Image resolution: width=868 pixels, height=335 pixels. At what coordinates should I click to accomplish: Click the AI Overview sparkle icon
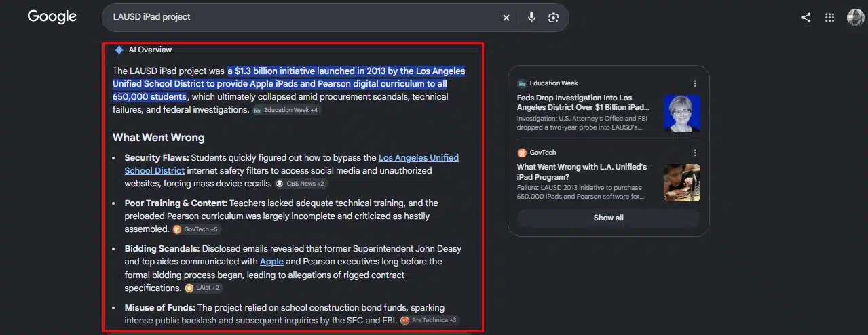click(x=119, y=50)
